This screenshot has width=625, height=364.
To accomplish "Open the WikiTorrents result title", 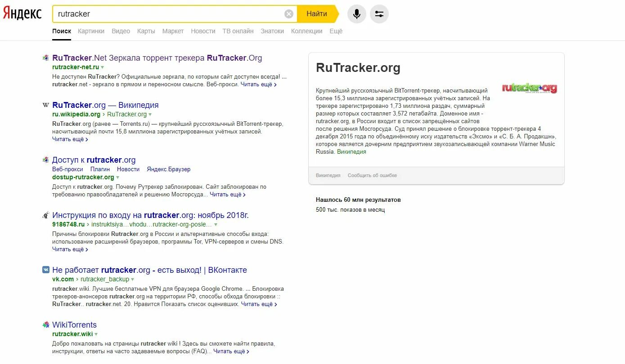I will click(x=74, y=325).
